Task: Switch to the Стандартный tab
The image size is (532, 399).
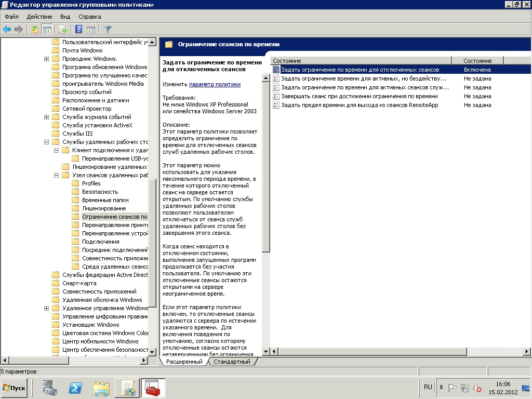Action: click(x=232, y=362)
